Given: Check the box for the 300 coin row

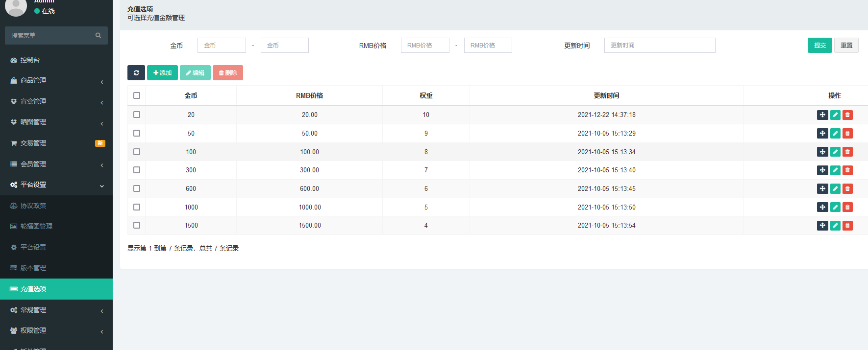Looking at the screenshot, I should tap(137, 170).
